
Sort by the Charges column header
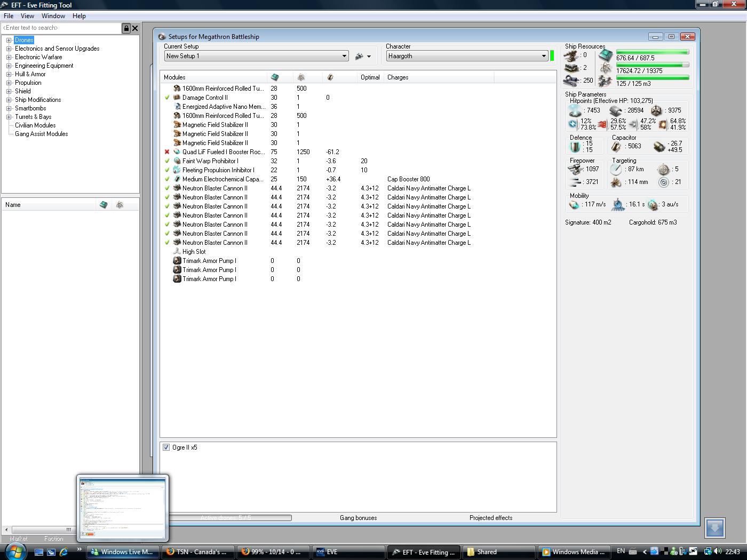(439, 77)
